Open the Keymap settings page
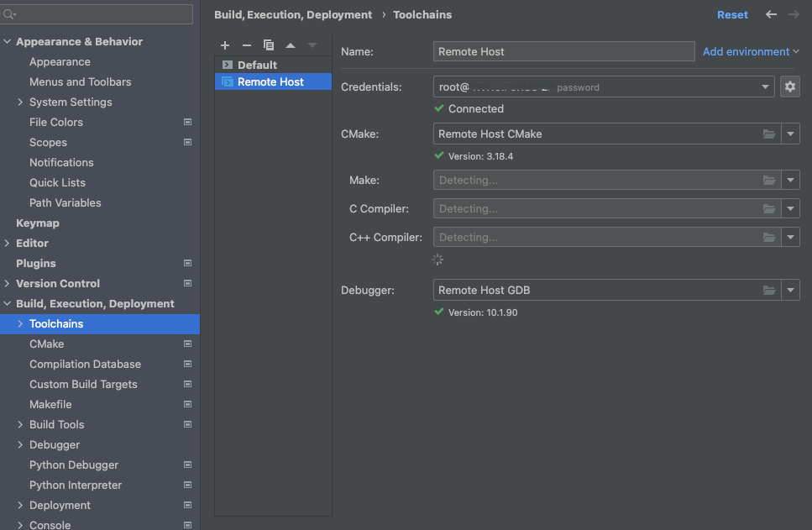This screenshot has width=812, height=530. (38, 223)
